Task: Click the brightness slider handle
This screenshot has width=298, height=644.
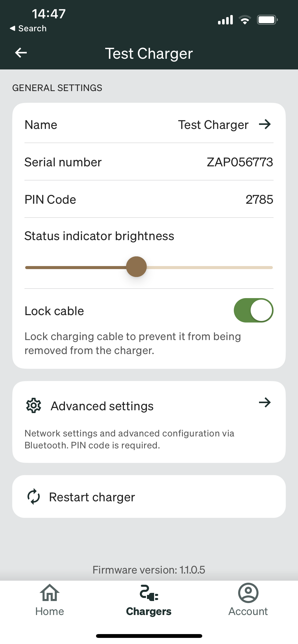Action: click(136, 267)
